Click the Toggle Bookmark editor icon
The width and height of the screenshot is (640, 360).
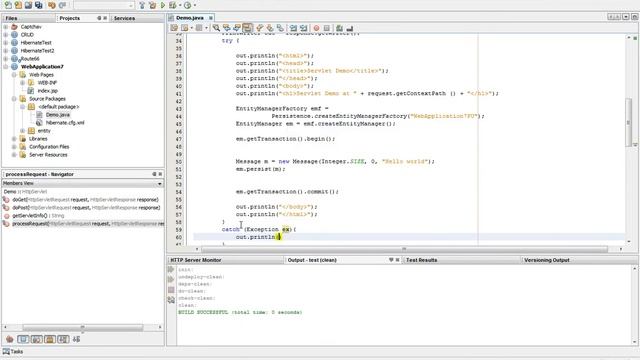click(280, 28)
